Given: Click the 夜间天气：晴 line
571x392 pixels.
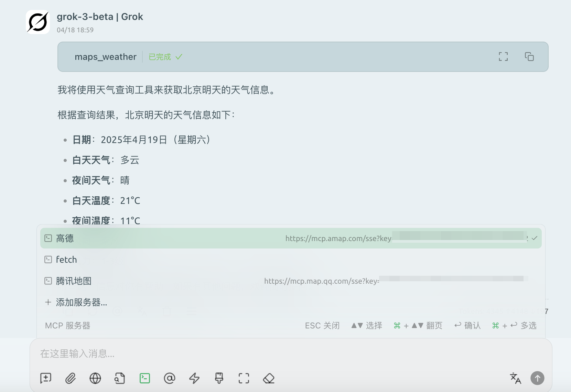Looking at the screenshot, I should [x=101, y=180].
